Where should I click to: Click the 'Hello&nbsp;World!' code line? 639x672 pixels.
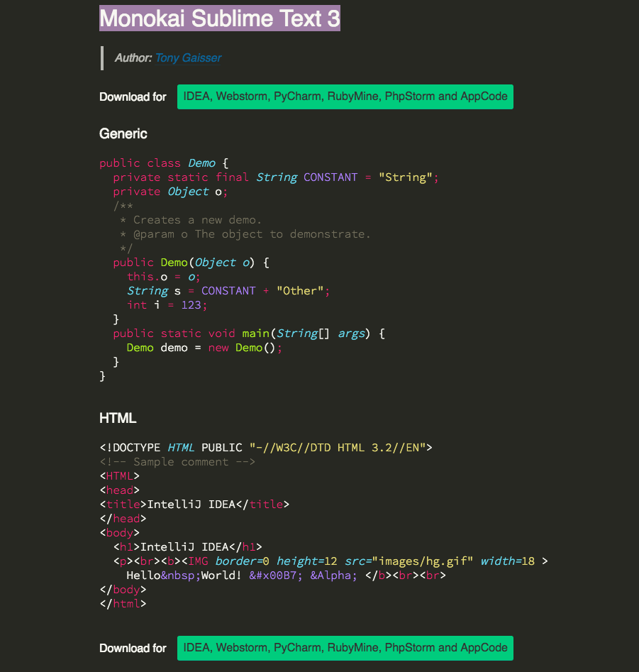(x=286, y=575)
